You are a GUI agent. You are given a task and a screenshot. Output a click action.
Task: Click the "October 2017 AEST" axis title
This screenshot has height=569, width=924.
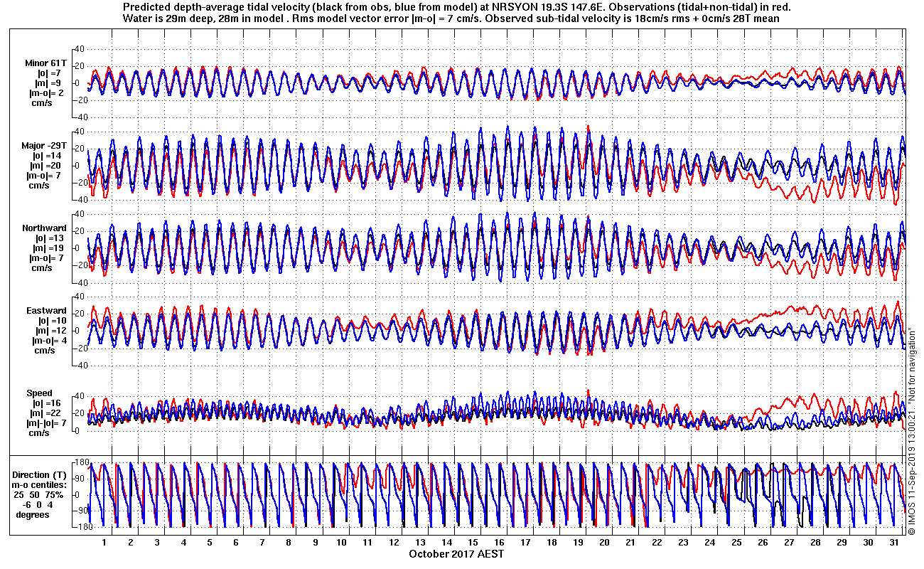point(457,554)
